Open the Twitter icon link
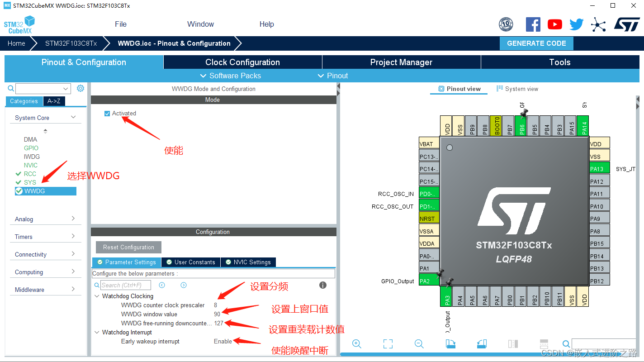This screenshot has height=362, width=644. coord(576,24)
